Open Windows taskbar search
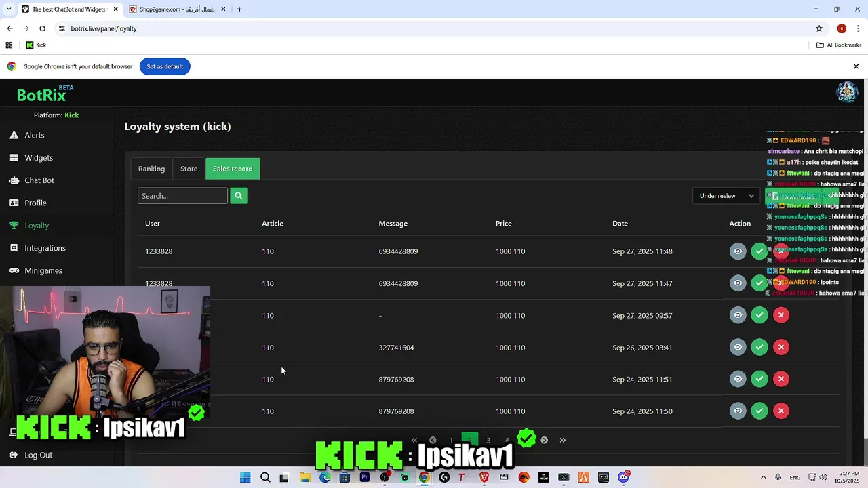The image size is (868, 488). tap(265, 477)
